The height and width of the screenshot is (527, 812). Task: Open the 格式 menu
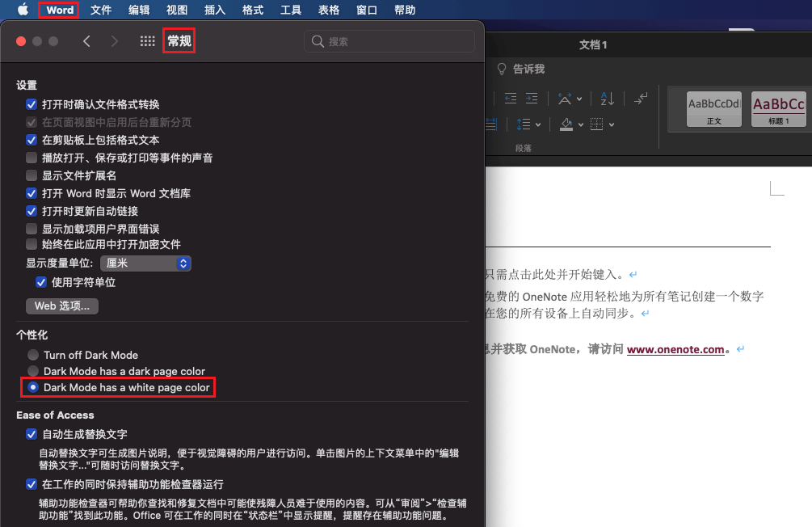[x=253, y=10]
